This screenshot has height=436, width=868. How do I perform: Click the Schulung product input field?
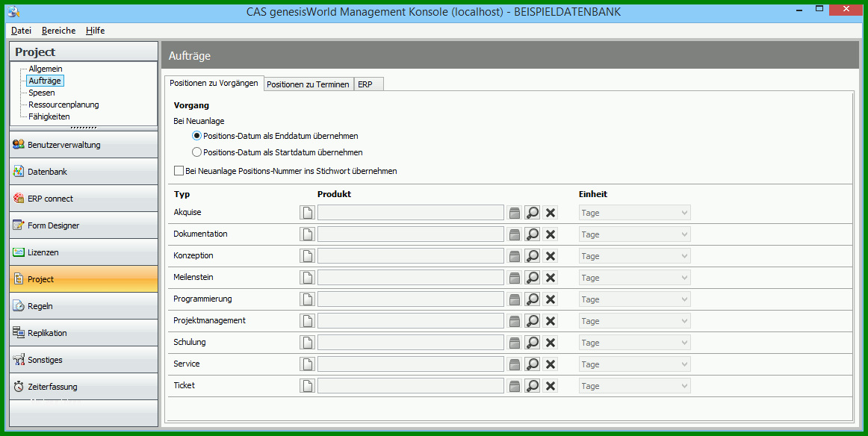point(411,342)
